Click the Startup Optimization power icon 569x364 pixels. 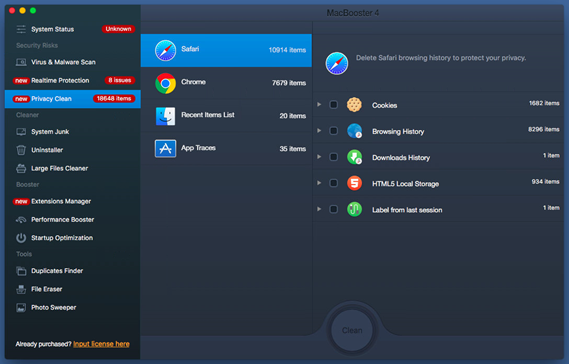point(21,238)
